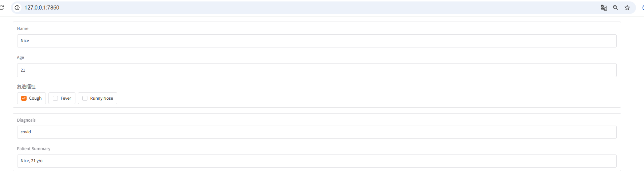The height and width of the screenshot is (191, 644).
Task: Click the Name field label
Action: (x=23, y=28)
